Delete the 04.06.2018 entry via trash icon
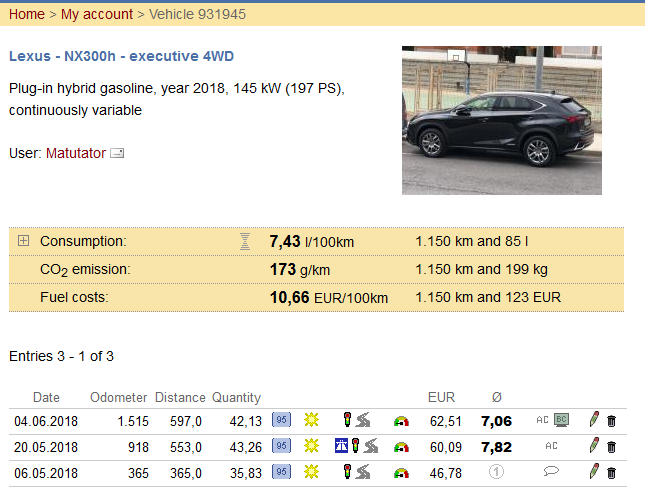Viewport: 645px width, 498px height. coord(611,421)
